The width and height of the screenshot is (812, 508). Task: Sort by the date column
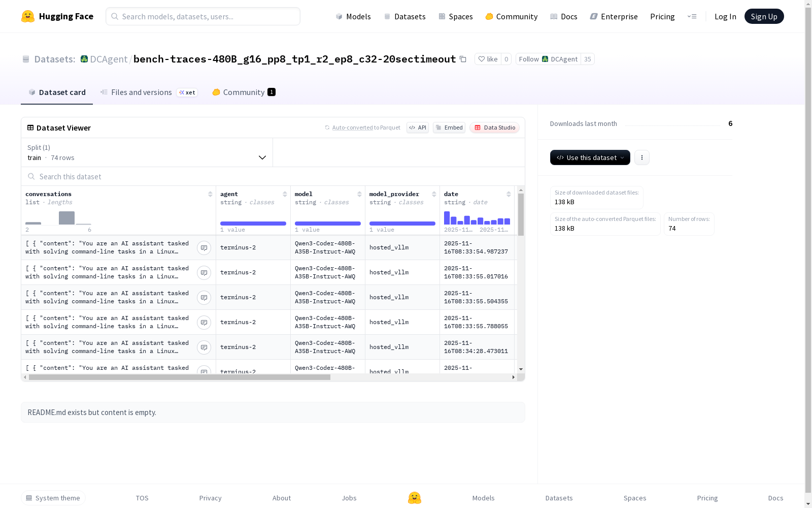(509, 194)
